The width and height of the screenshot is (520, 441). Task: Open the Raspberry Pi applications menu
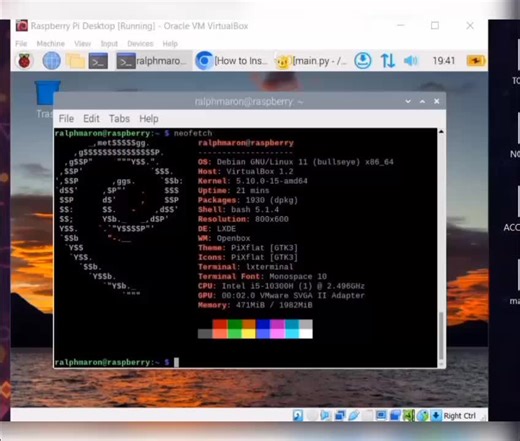tap(24, 61)
